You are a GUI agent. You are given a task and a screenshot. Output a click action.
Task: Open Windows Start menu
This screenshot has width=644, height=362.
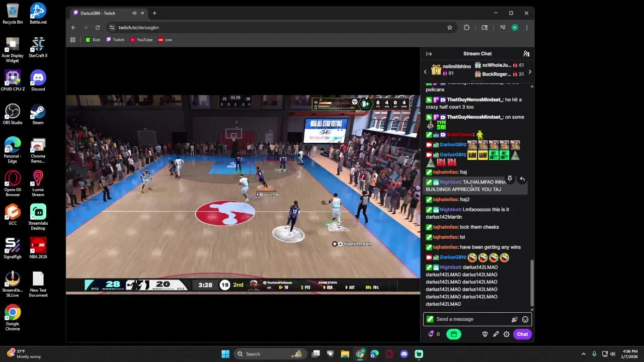[x=225, y=354]
